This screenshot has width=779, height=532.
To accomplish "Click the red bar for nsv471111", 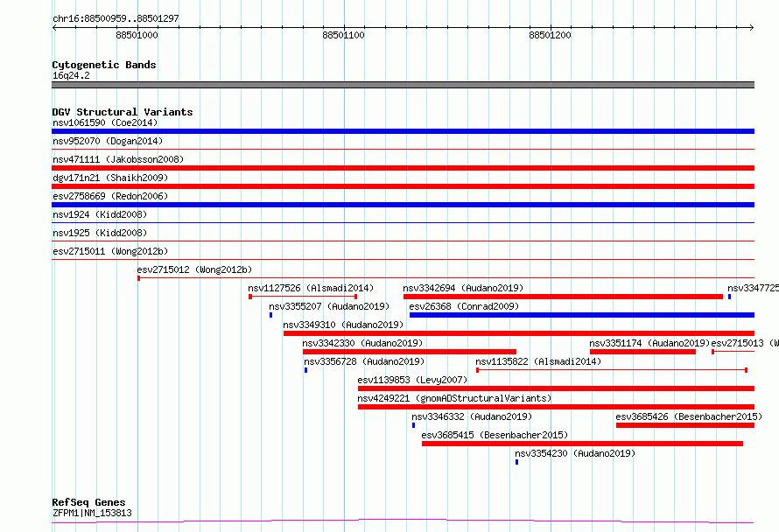I will click(403, 168).
